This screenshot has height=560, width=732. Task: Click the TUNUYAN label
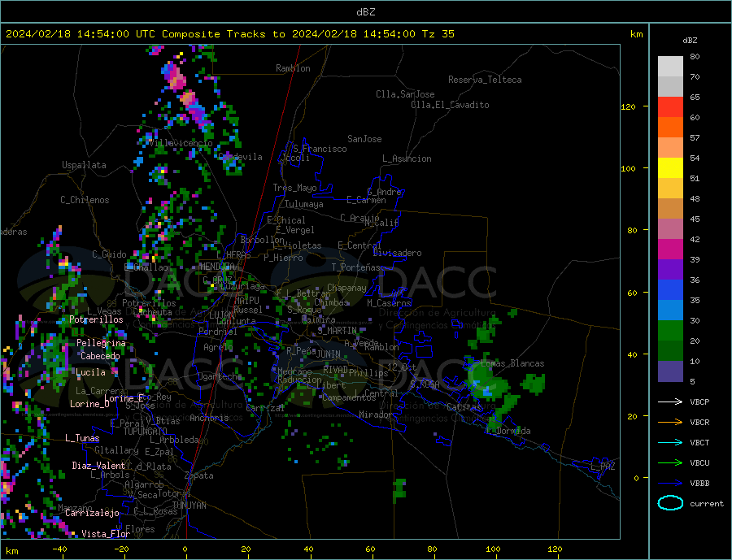pyautogui.click(x=189, y=506)
